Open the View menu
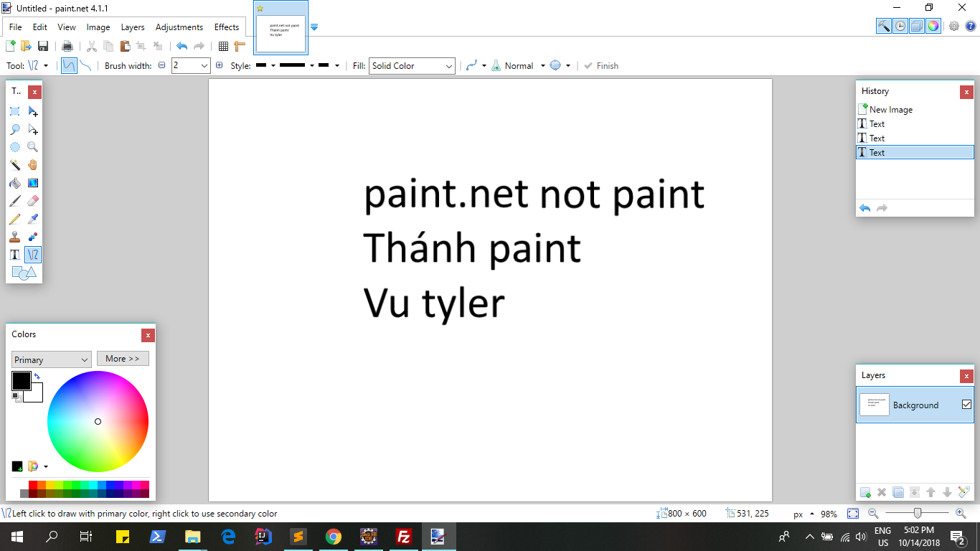The image size is (980, 551). 67,27
